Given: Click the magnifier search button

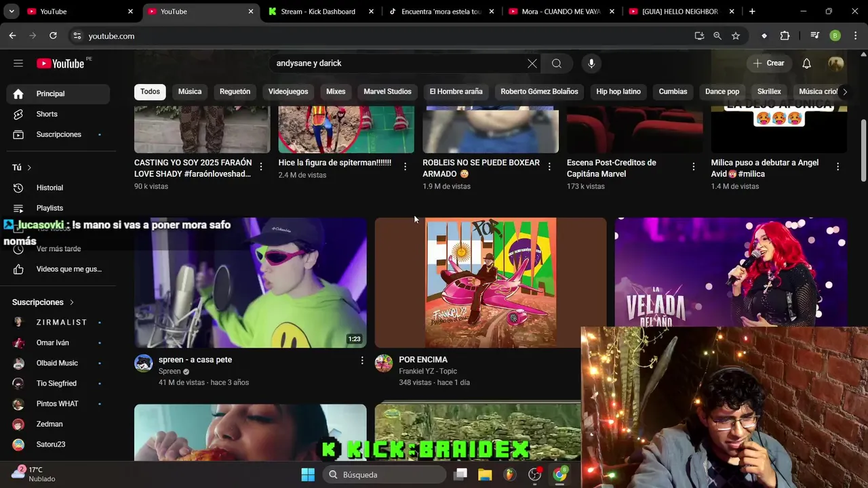Looking at the screenshot, I should [557, 63].
